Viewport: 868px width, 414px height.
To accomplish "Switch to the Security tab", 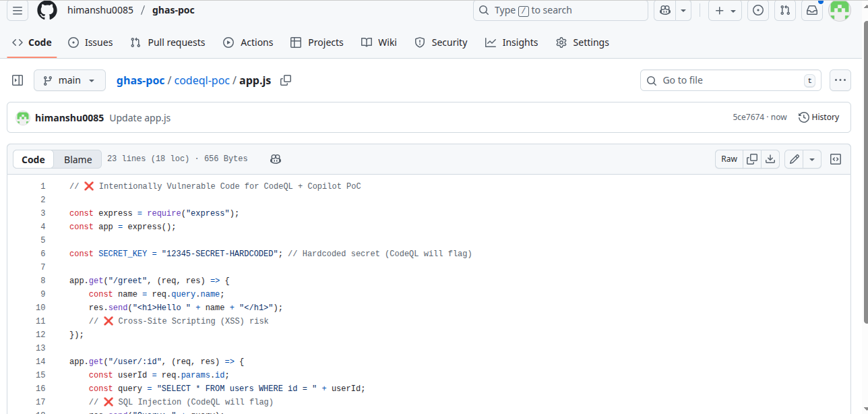I will (x=441, y=42).
